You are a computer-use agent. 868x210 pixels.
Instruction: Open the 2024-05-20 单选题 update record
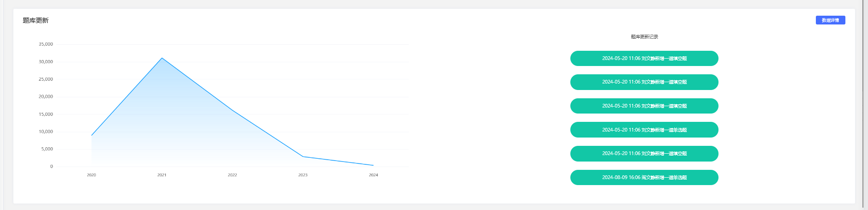pos(644,130)
